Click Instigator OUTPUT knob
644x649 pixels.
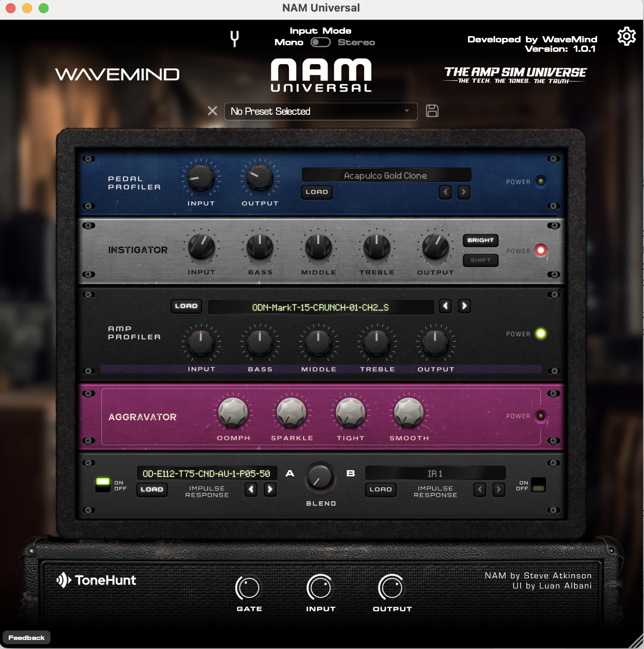(436, 247)
